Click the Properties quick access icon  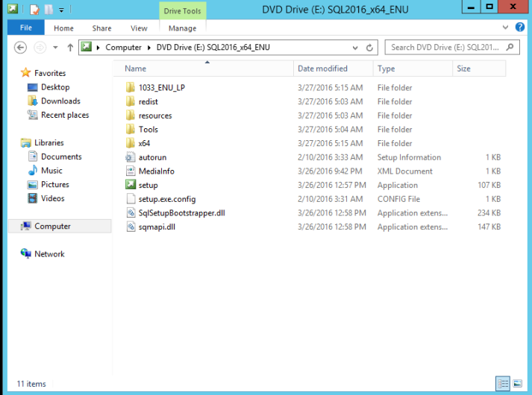[34, 10]
